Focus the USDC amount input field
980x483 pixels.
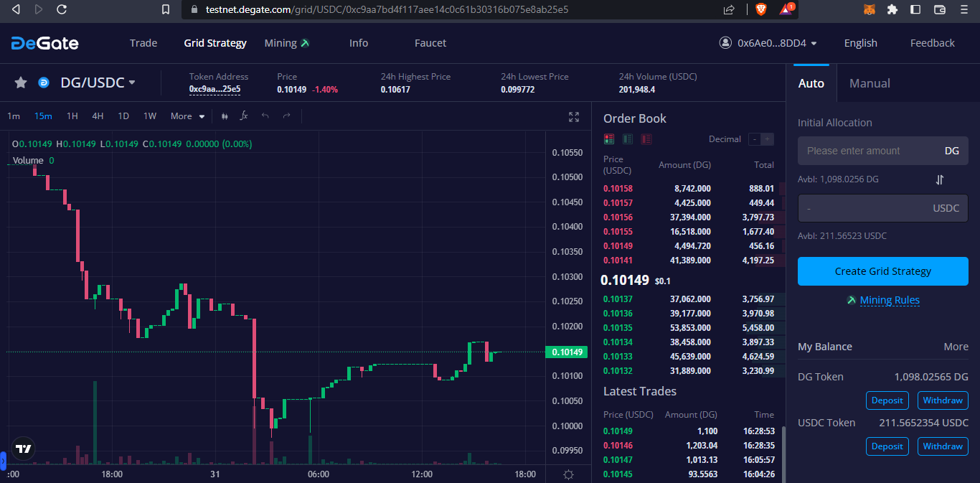coord(883,208)
